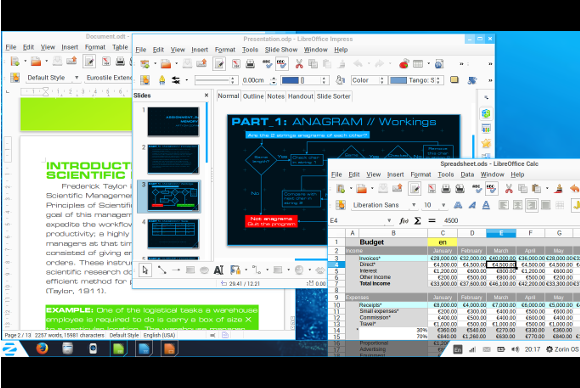
Task: Open Format menu in Impress
Action: [x=225, y=50]
